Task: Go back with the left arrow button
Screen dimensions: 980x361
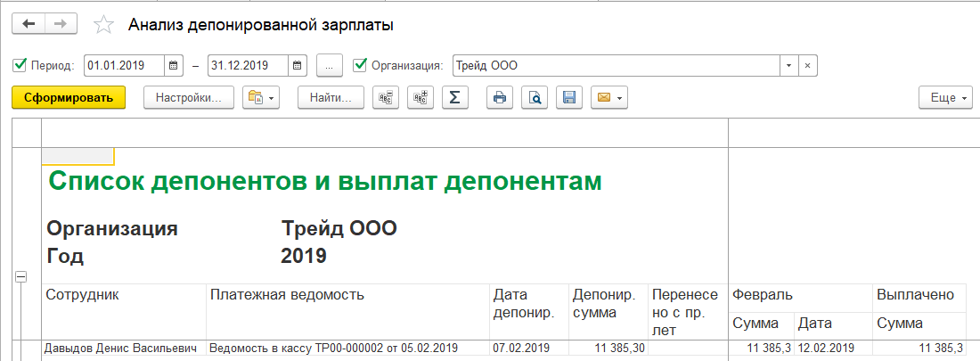Action: (29, 24)
